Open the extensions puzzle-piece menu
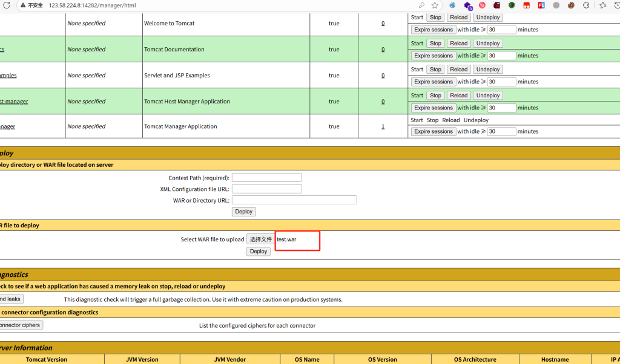Screen dimensions: 620x364 point(586,5)
